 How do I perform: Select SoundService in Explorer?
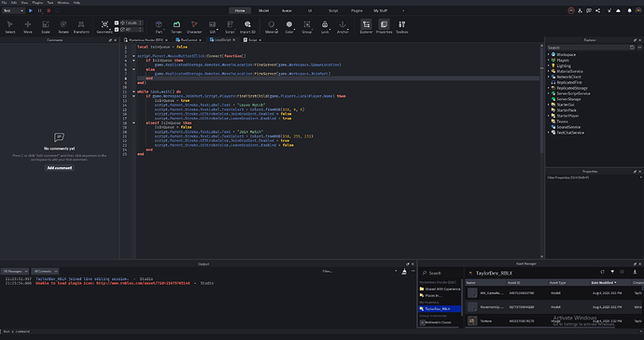click(568, 127)
